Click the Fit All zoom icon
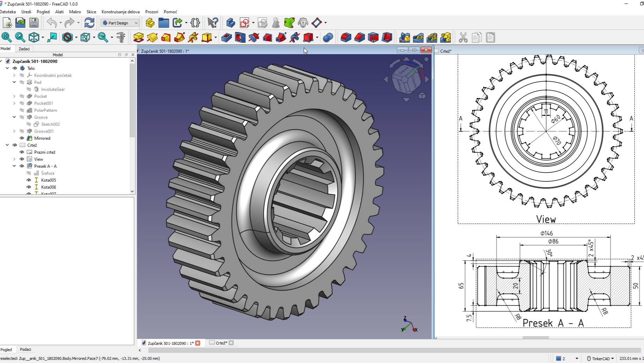Image resolution: width=644 pixels, height=363 pixels. (x=6, y=37)
